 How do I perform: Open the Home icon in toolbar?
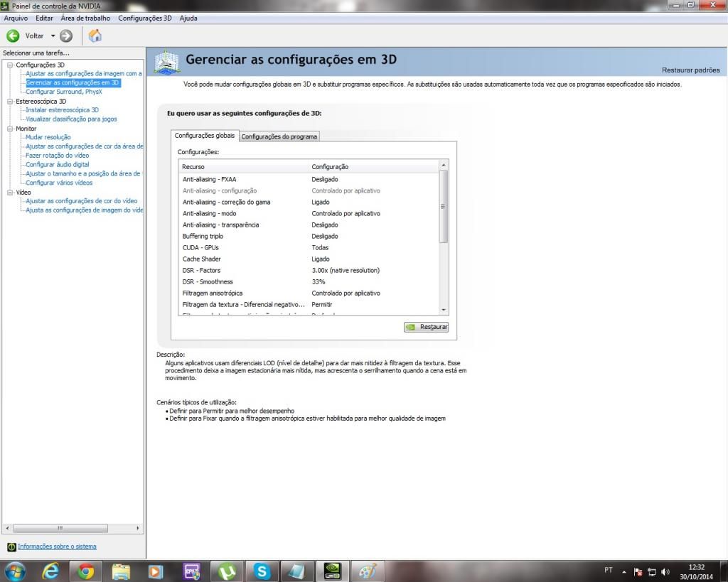[x=95, y=36]
